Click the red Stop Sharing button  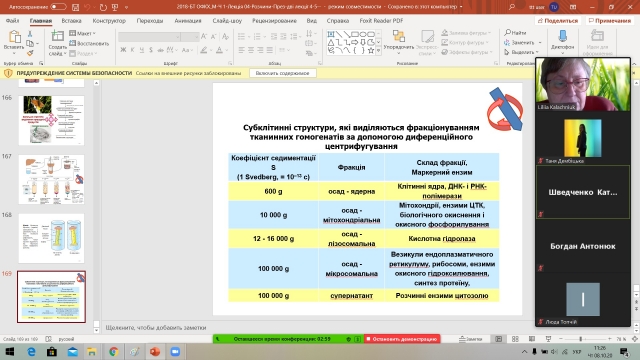[402, 339]
